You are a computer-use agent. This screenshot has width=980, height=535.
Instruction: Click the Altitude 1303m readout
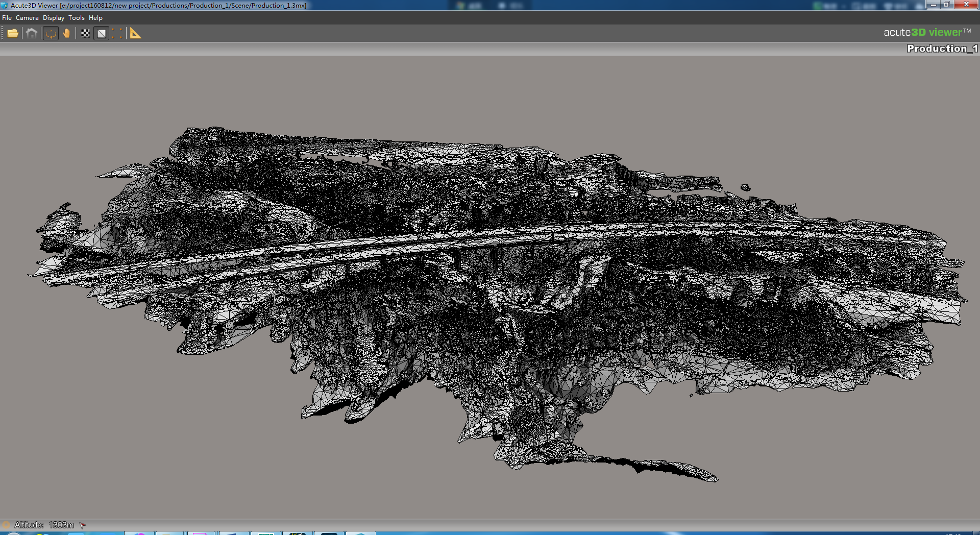pyautogui.click(x=44, y=525)
